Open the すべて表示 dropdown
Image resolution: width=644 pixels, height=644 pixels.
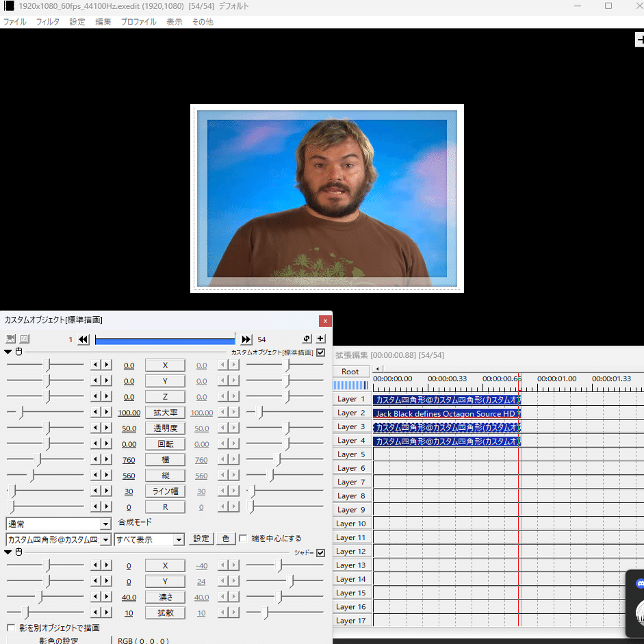179,539
